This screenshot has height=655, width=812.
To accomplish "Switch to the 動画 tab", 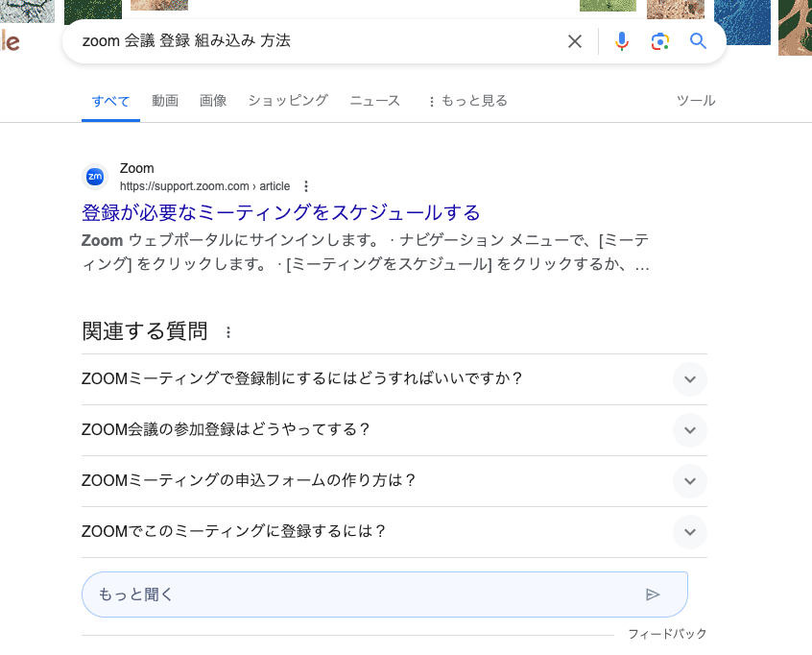I will click(x=165, y=101).
